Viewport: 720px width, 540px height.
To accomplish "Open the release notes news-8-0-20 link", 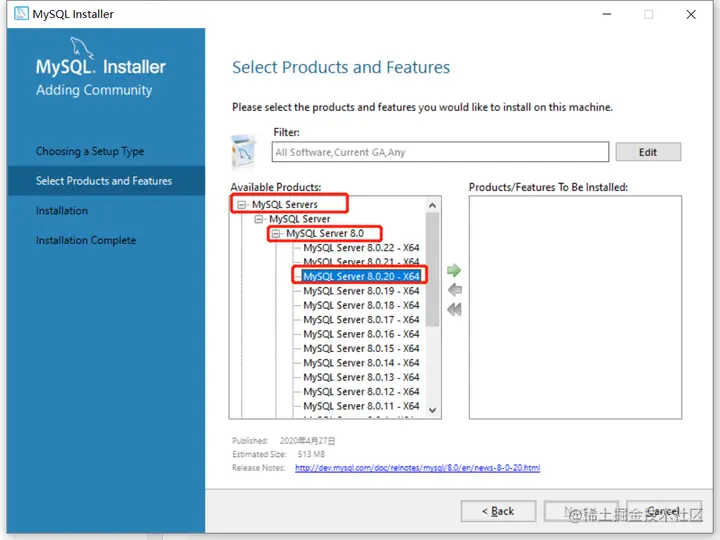I will (x=417, y=468).
